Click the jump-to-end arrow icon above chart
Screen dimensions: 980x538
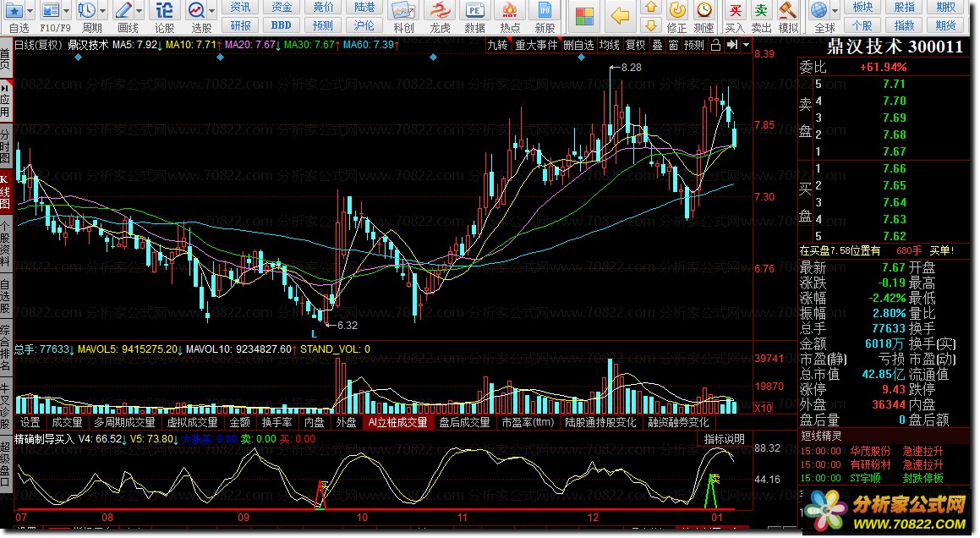click(x=732, y=45)
